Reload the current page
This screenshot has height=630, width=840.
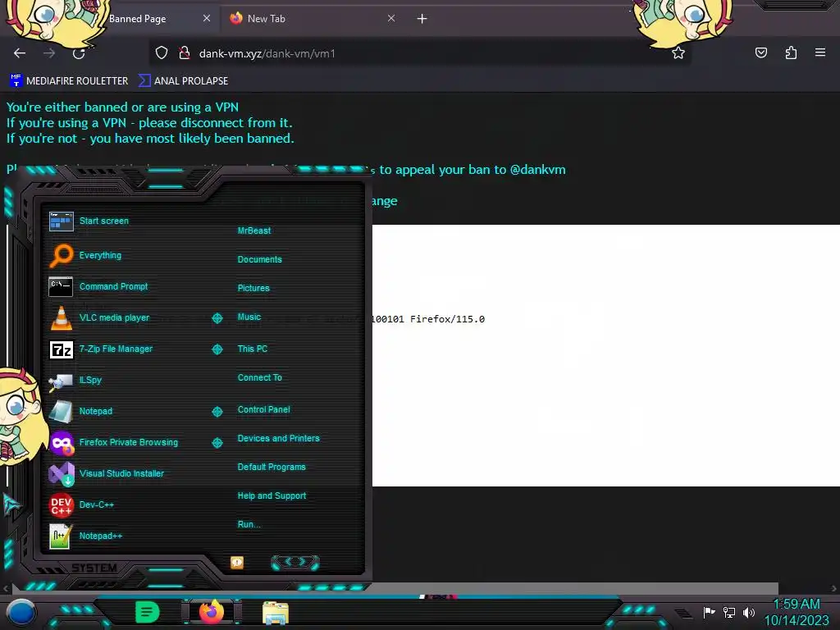79,53
